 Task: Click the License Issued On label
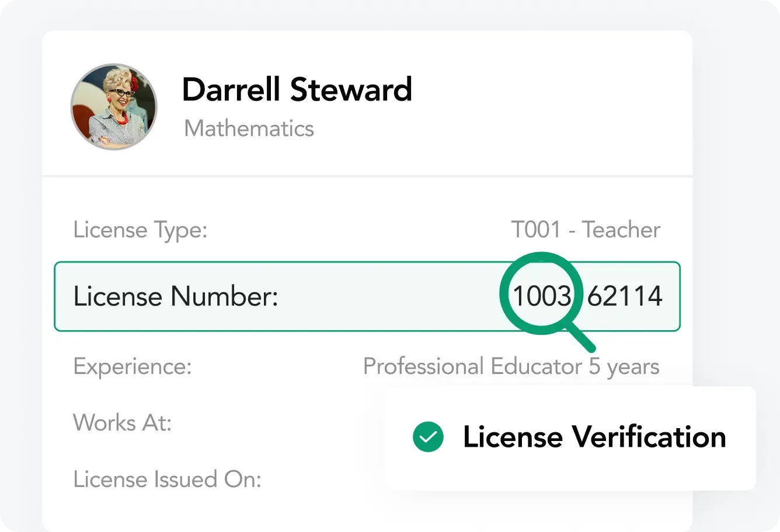(x=167, y=480)
